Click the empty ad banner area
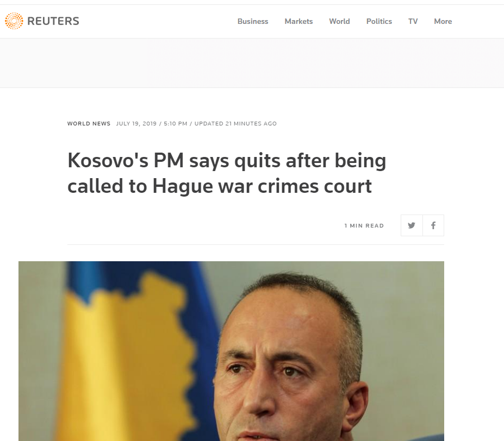The width and height of the screenshot is (504, 441). click(252, 63)
